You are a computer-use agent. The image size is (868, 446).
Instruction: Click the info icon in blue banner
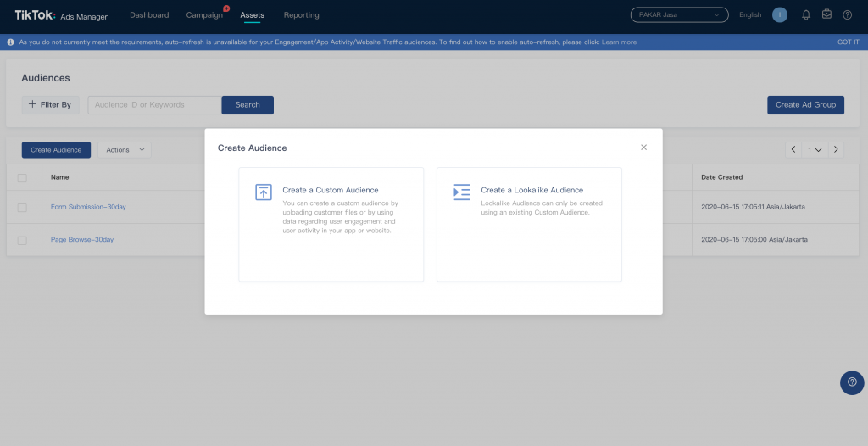pos(10,42)
